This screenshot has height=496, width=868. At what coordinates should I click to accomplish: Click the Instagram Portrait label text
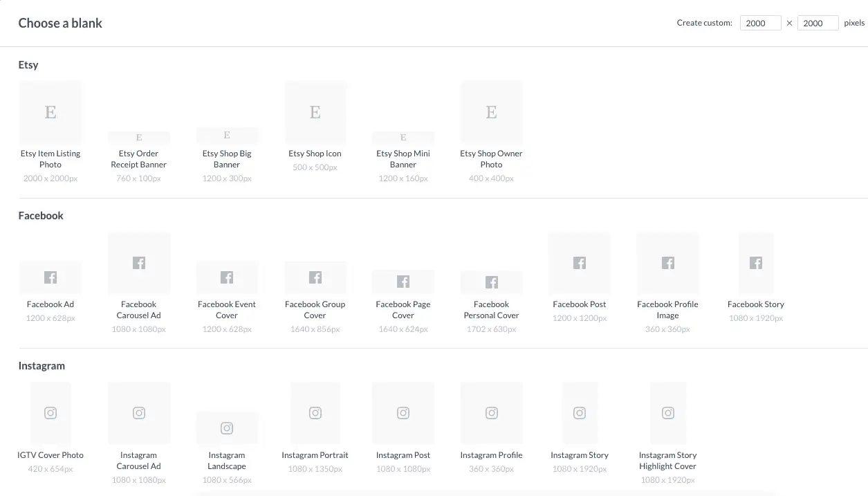point(315,455)
